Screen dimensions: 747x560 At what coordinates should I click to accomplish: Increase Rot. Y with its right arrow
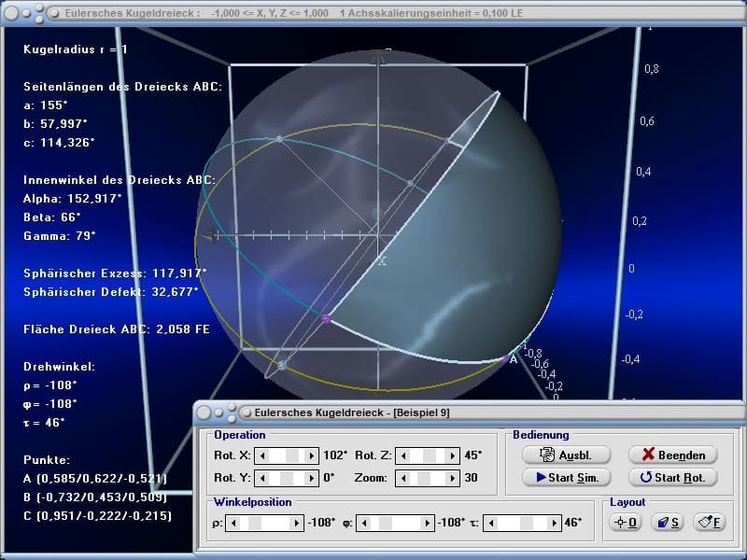pos(312,478)
